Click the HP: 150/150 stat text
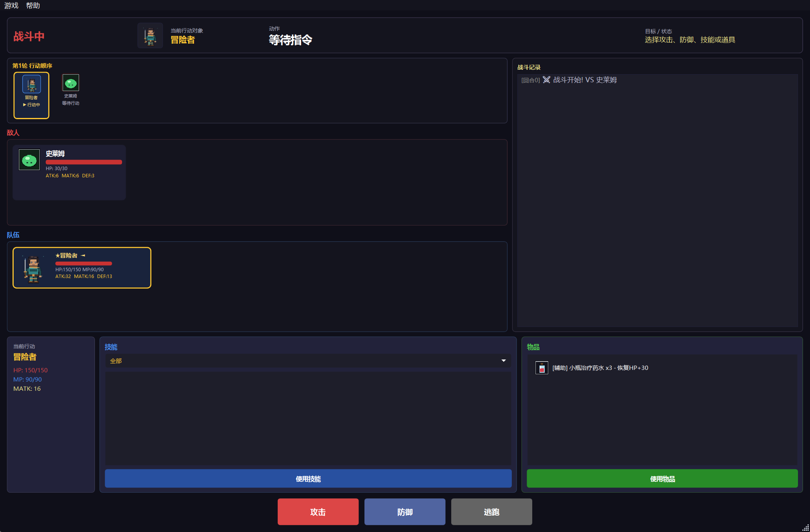The width and height of the screenshot is (810, 532). point(31,370)
